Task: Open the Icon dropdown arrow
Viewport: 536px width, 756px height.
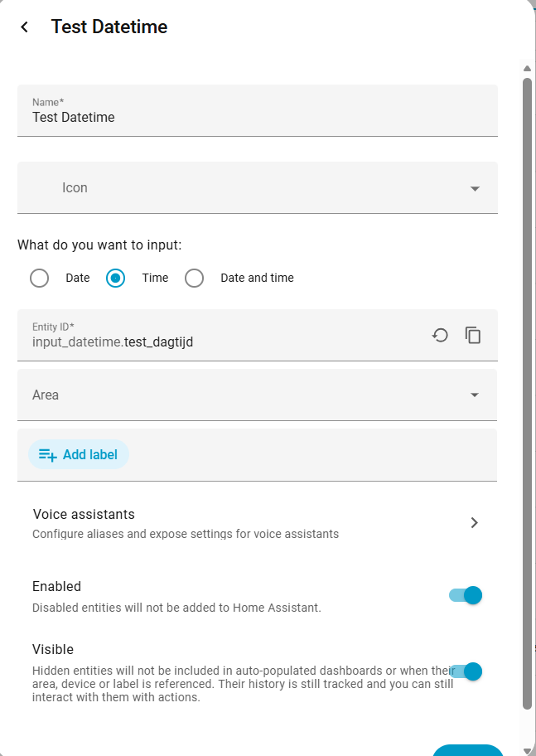Action: coord(475,188)
